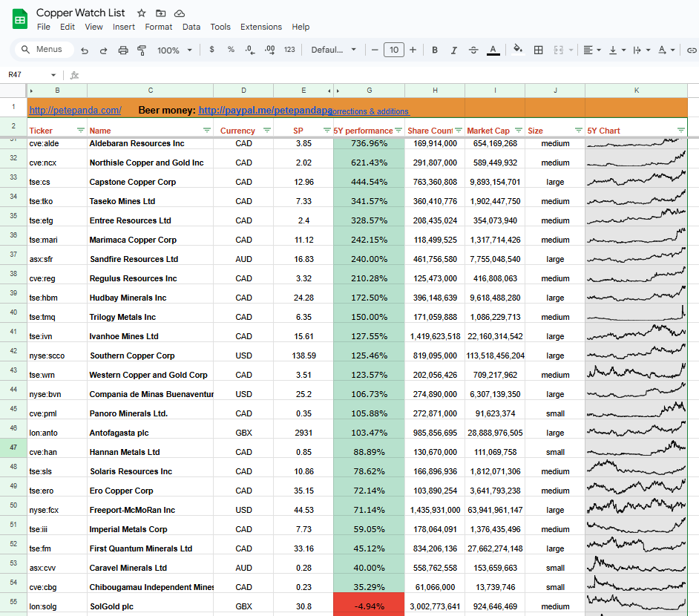699x616 pixels.
Task: Open the Edit menu
Action: click(x=68, y=27)
